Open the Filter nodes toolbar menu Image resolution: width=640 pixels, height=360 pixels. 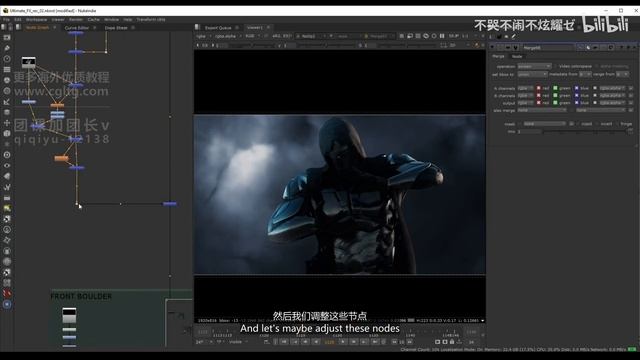7,91
